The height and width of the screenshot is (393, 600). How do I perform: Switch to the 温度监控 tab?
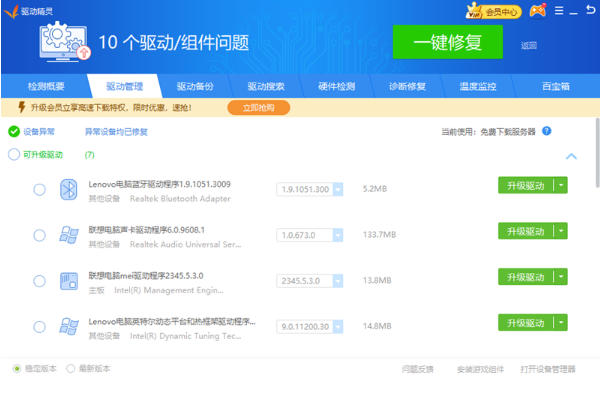pos(478,86)
